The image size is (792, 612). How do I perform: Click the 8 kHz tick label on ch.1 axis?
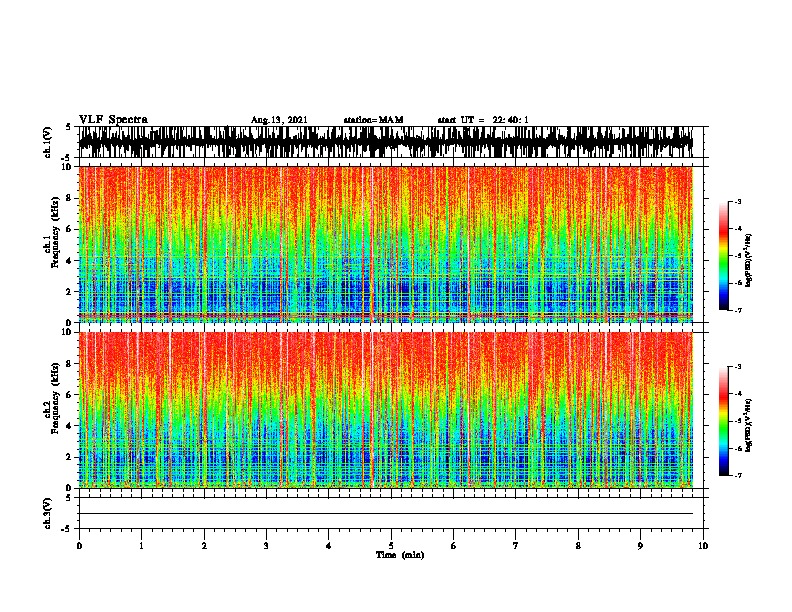(x=69, y=198)
